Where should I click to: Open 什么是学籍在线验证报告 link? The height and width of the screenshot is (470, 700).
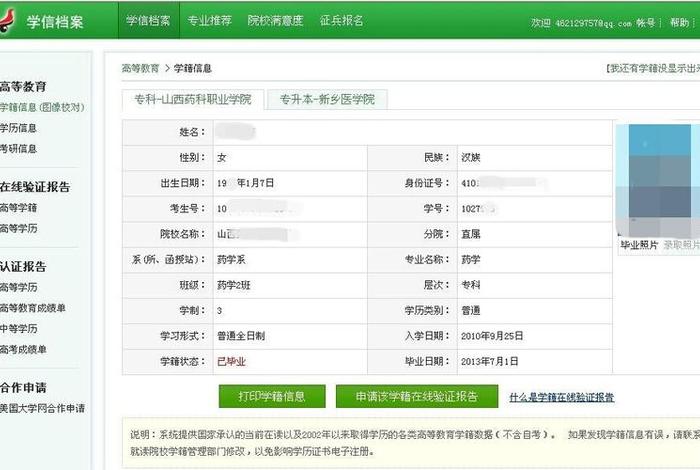(562, 397)
